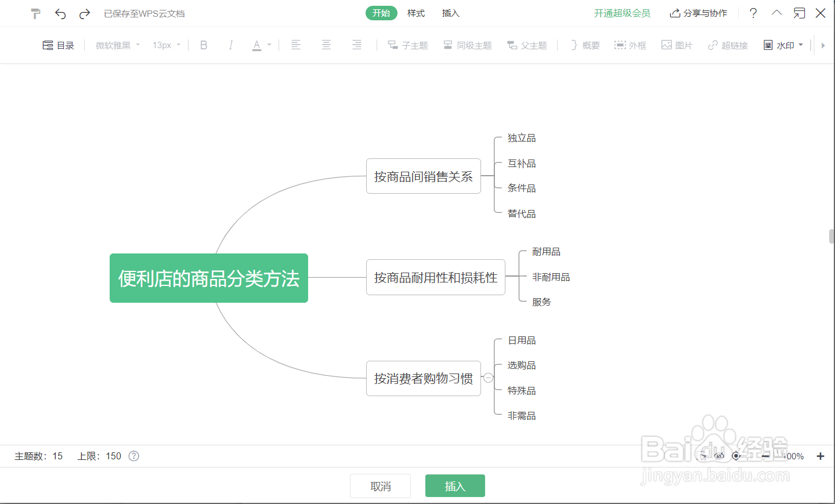
Task: Open the 水印 watermark dropdown
Action: pyautogui.click(x=783, y=45)
